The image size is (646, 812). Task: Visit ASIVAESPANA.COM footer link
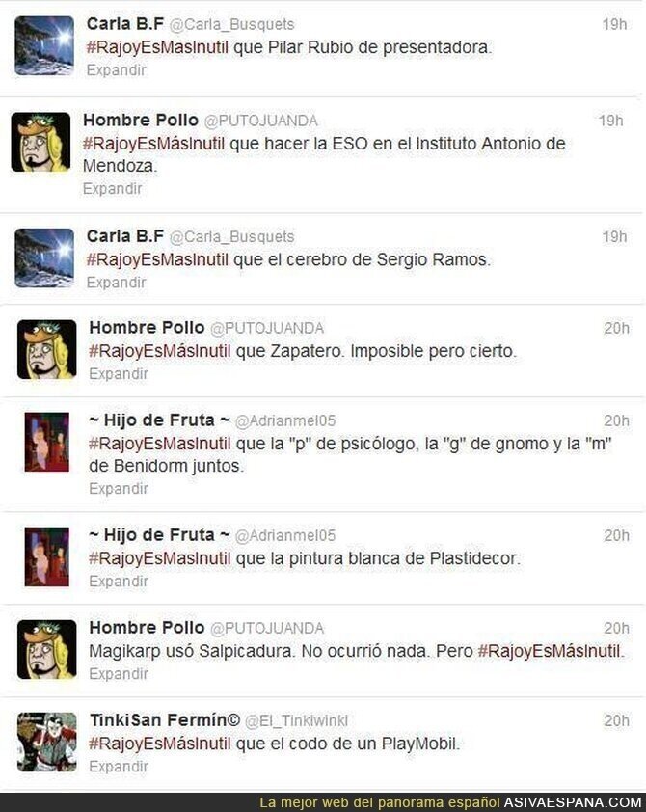tap(573, 802)
